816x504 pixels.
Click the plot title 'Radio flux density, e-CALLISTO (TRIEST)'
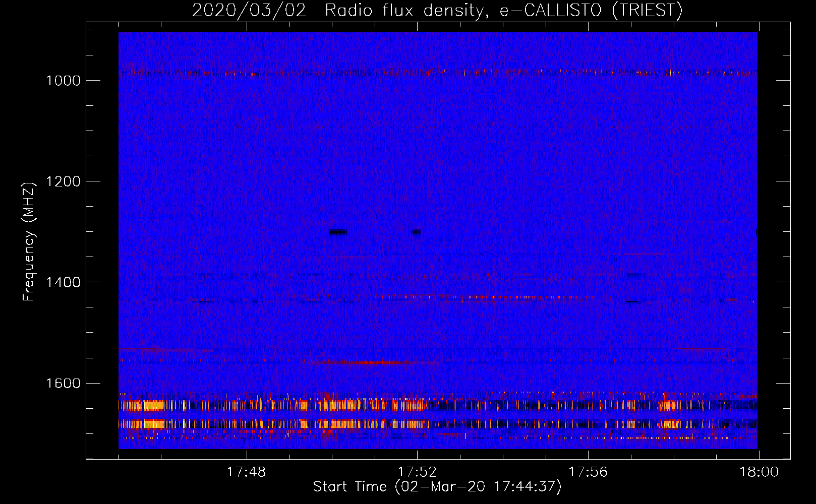[503, 10]
